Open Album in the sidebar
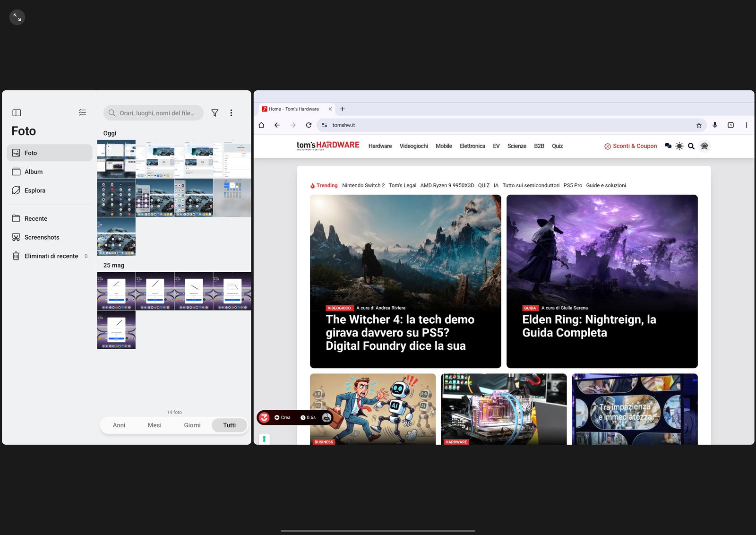756x535 pixels. click(x=50, y=172)
